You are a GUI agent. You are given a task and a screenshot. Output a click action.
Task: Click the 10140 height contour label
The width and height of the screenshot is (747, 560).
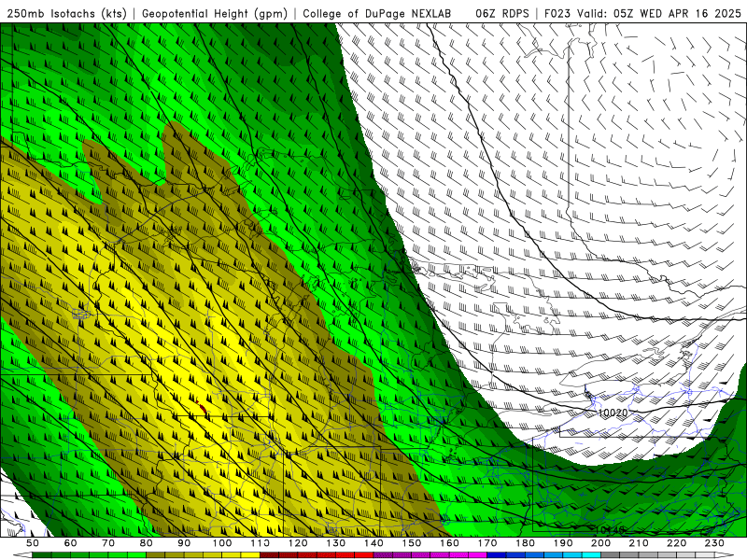pyautogui.click(x=610, y=530)
